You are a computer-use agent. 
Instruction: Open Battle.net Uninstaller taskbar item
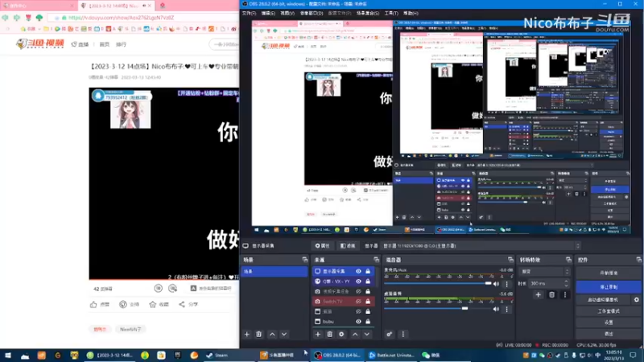[x=392, y=356]
